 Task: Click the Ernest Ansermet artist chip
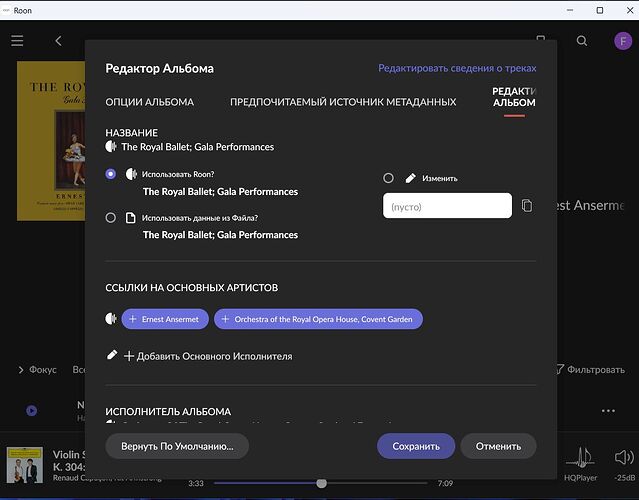click(165, 319)
